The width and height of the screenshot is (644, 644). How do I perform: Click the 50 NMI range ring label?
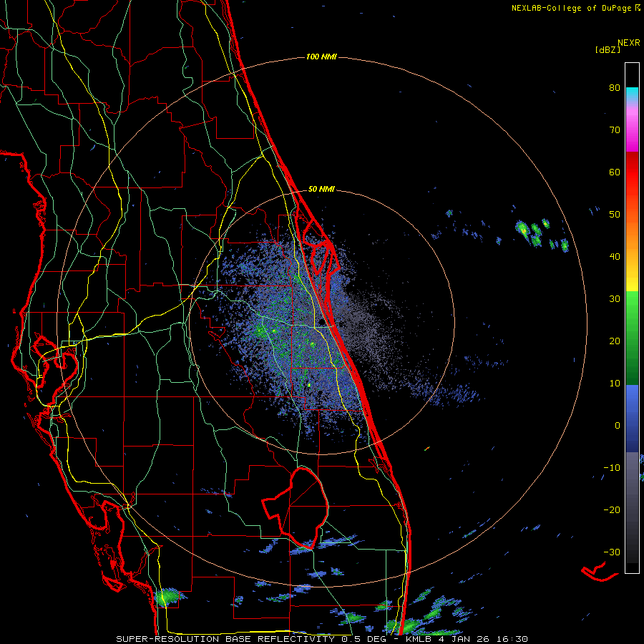[x=321, y=190]
